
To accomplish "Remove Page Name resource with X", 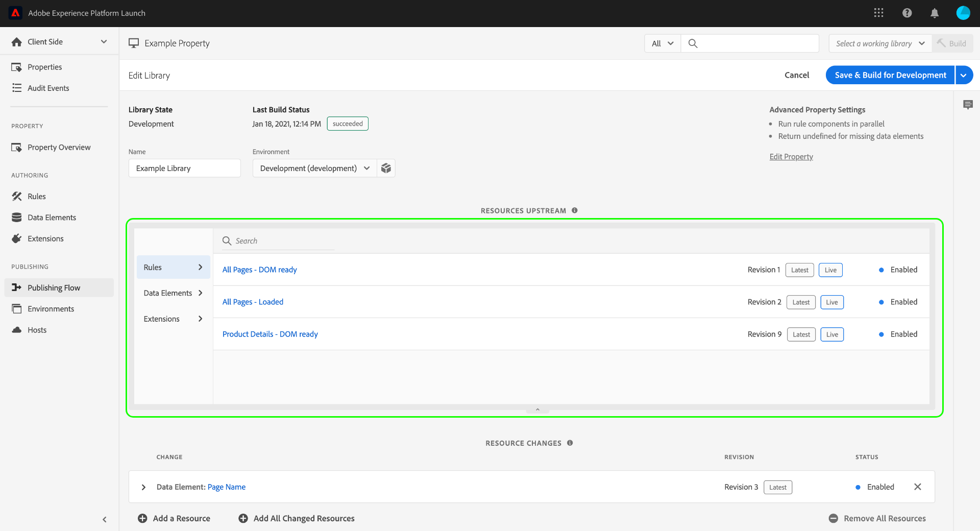I will (918, 487).
